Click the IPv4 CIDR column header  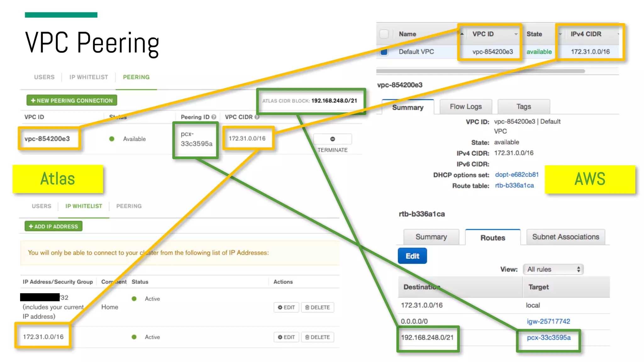[586, 34]
